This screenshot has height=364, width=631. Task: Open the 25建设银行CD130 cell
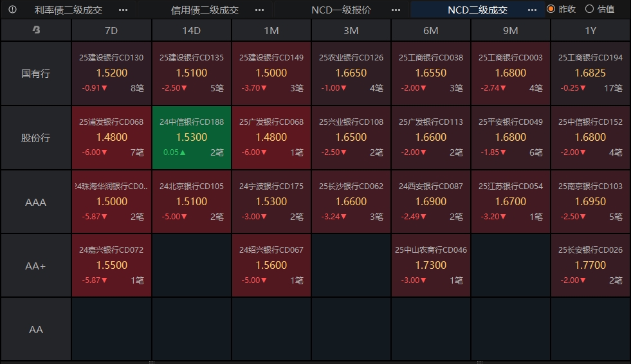[111, 73]
